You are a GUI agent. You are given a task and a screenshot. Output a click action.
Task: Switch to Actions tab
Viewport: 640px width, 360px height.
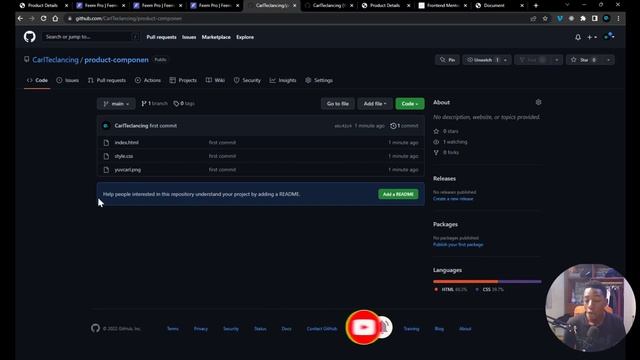148,80
